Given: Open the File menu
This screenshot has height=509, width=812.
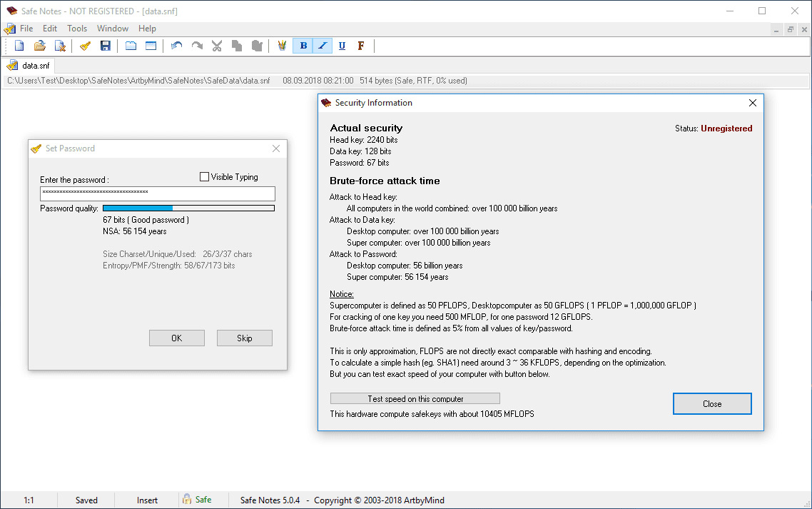Looking at the screenshot, I should pos(26,29).
